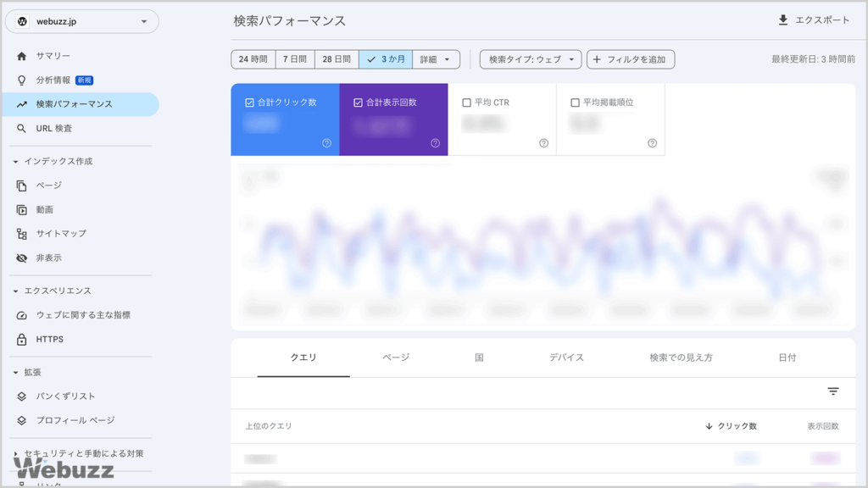Open プロフィール ページ in the sidebar

pyautogui.click(x=75, y=420)
